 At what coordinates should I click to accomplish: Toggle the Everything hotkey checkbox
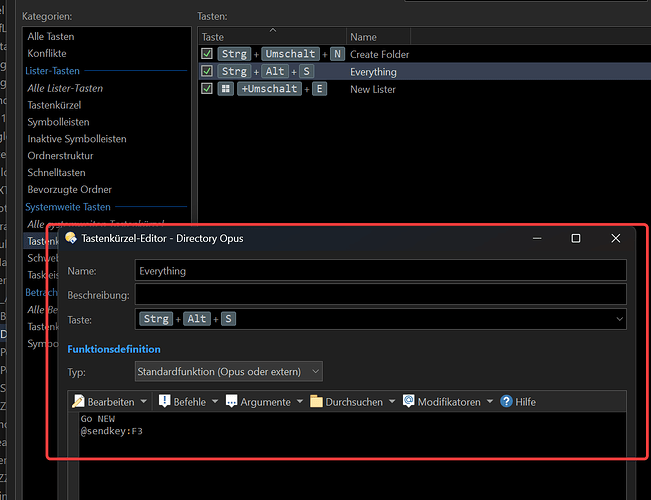207,71
